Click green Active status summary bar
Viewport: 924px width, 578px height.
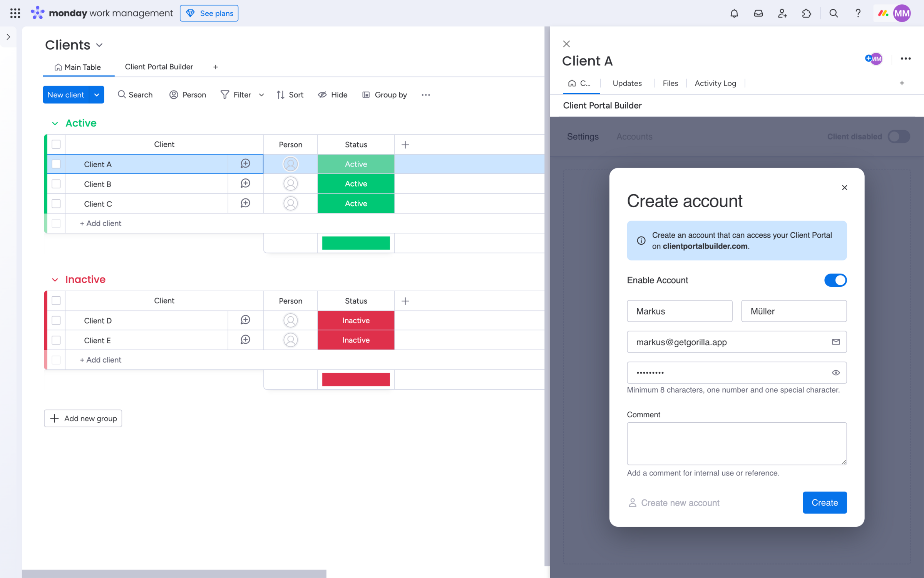356,243
